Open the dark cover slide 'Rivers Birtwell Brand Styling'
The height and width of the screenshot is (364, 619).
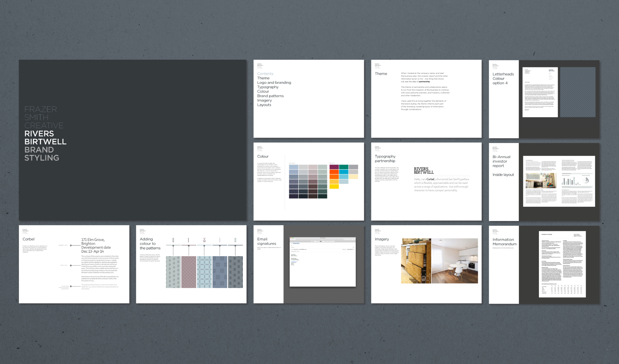click(x=133, y=140)
